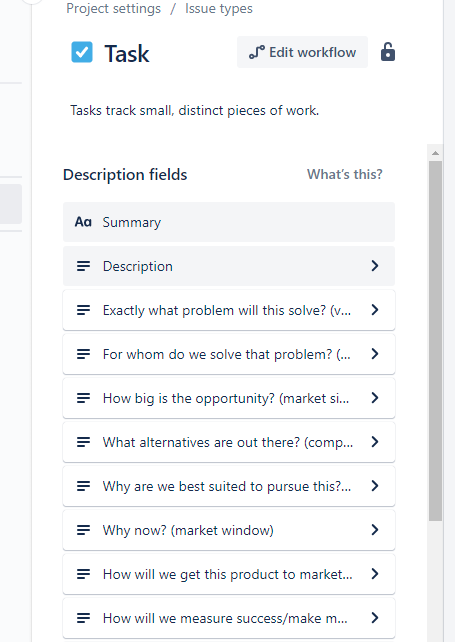Click the unlock padlock icon

[387, 52]
